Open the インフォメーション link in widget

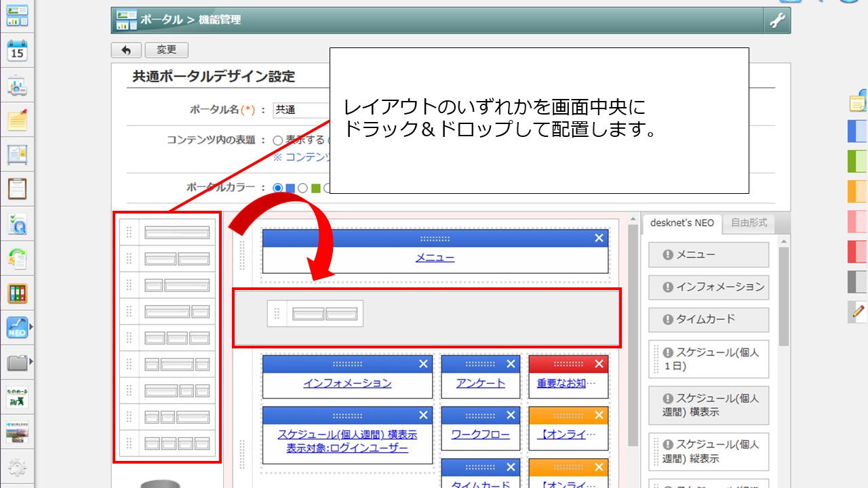click(x=347, y=383)
